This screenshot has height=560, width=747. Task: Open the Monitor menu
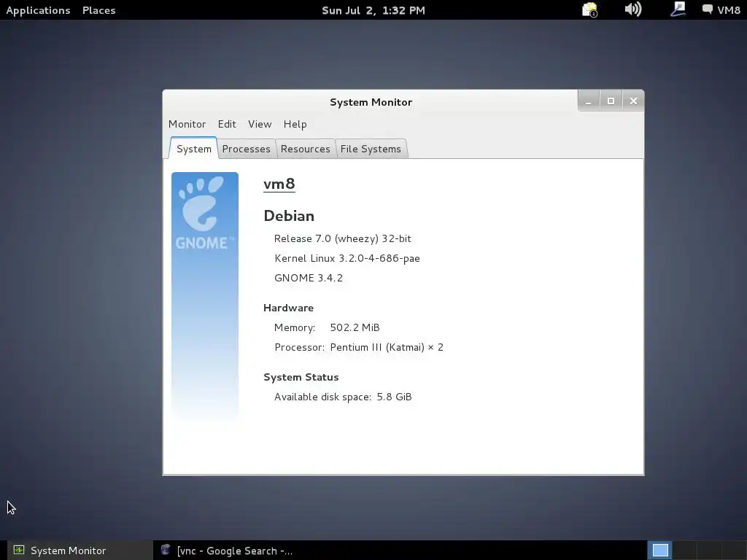[x=187, y=124]
